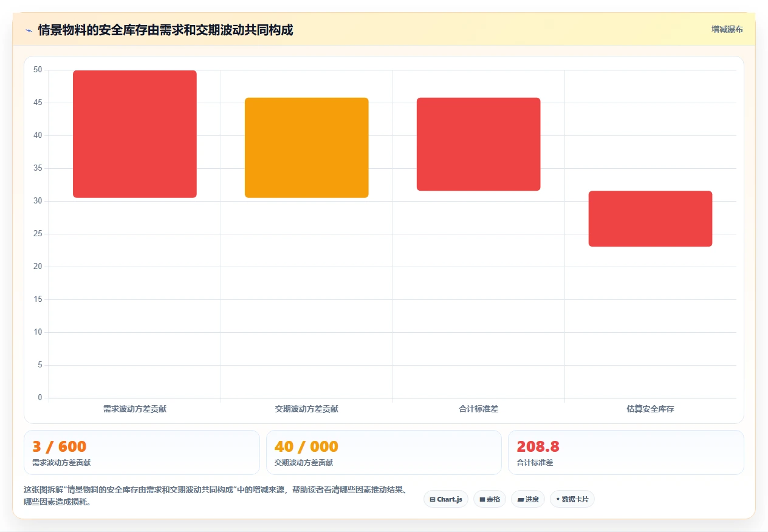Click the red 估算安全库存 bar
768x532 pixels.
[651, 219]
